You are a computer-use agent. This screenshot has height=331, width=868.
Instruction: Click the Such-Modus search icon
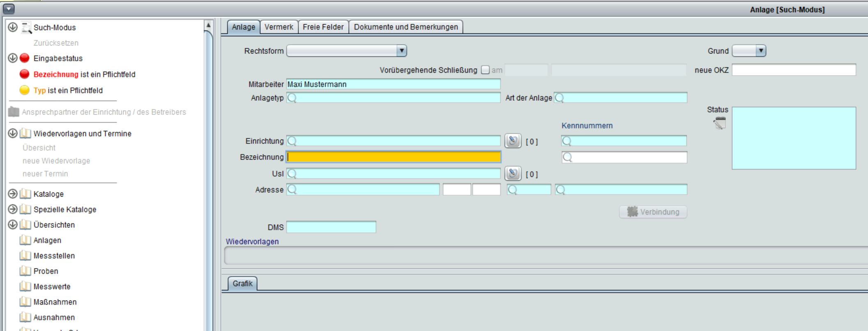[26, 28]
